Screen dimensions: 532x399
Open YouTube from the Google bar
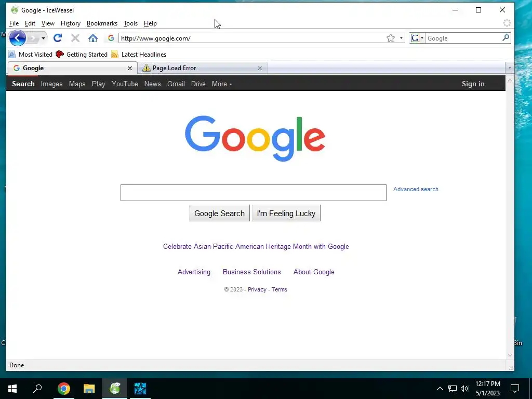click(125, 84)
